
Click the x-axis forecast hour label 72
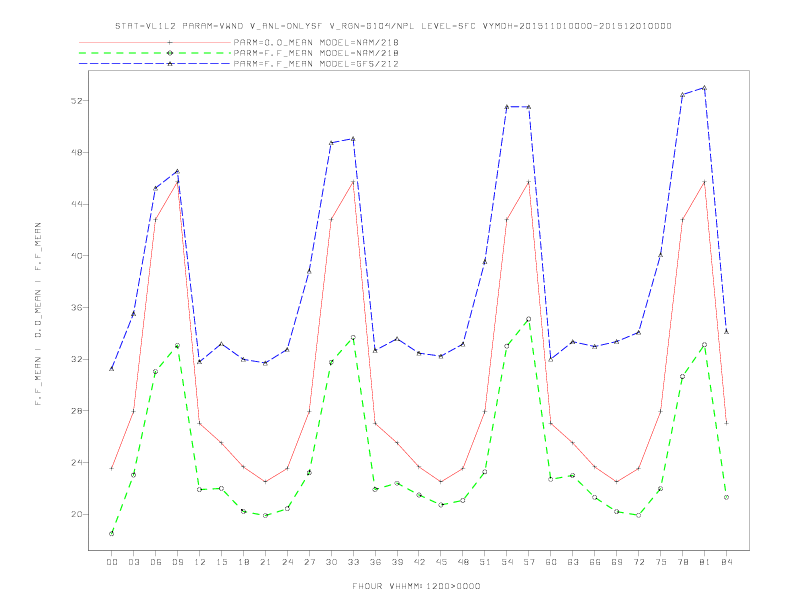(638, 562)
